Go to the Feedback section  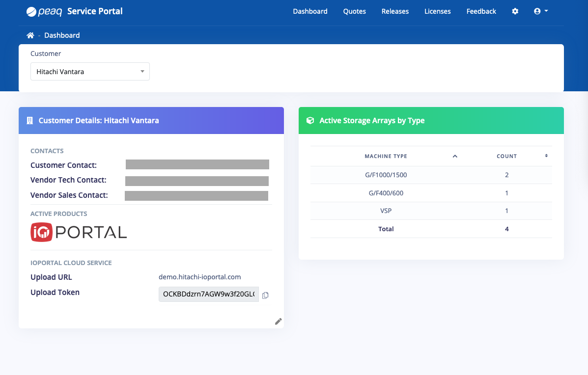tap(481, 11)
